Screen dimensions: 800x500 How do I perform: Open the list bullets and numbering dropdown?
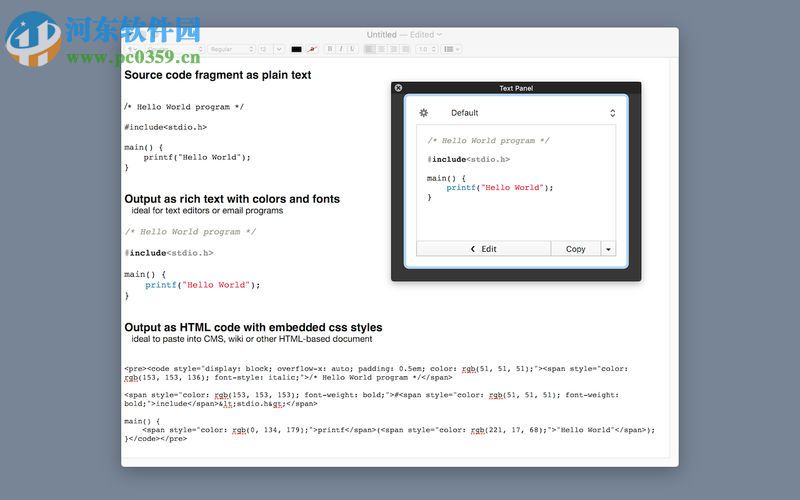point(452,49)
